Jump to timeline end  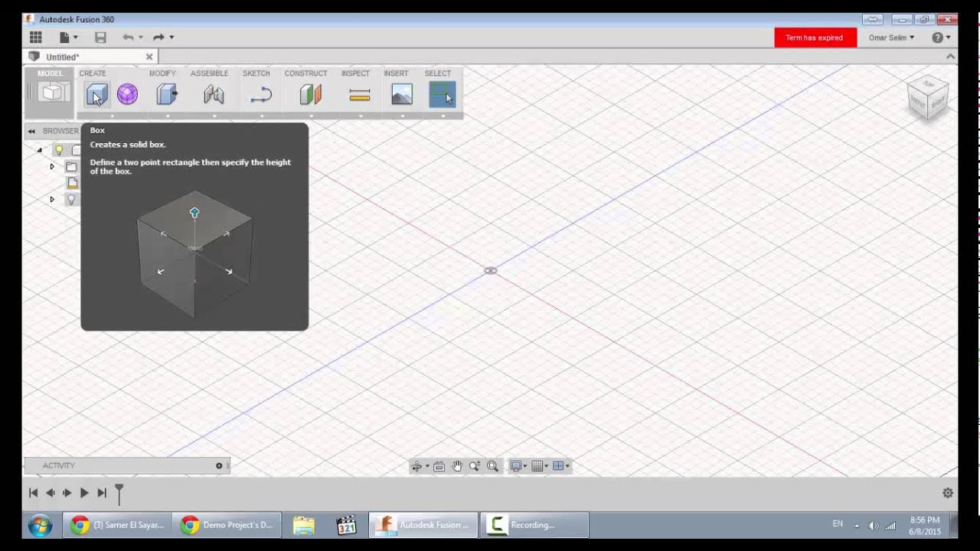click(x=102, y=493)
